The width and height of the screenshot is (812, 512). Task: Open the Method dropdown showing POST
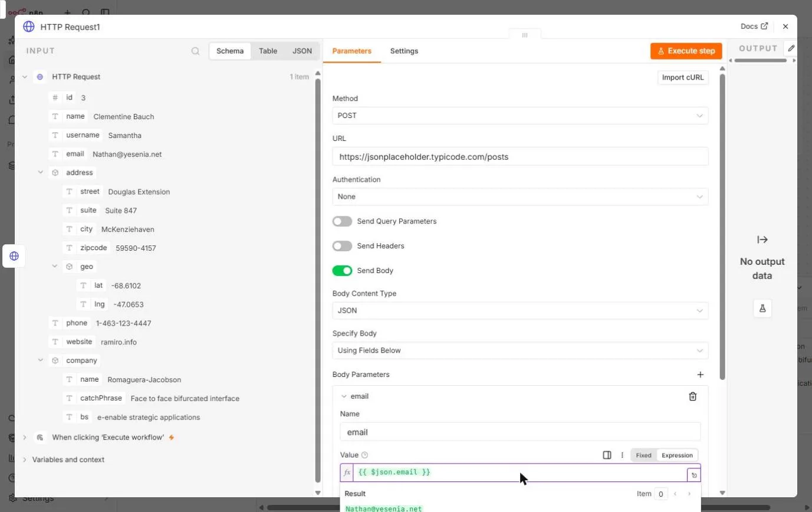click(520, 116)
